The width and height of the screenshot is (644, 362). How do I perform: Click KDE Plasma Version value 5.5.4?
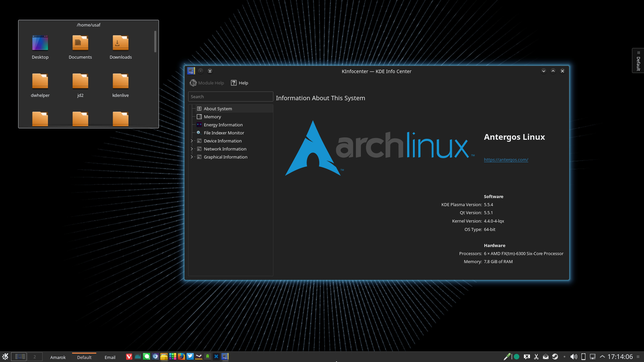click(x=488, y=204)
